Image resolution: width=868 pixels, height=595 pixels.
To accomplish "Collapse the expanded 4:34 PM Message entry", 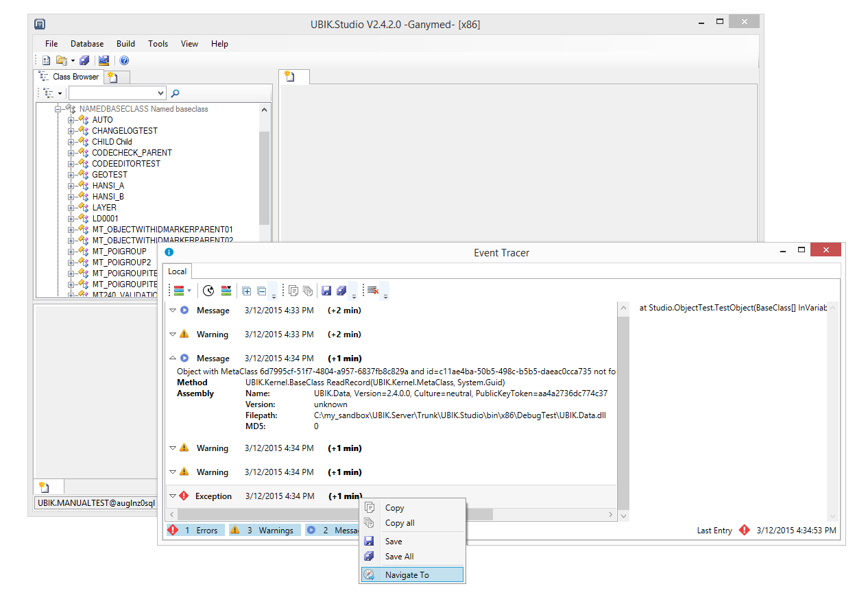I will (x=172, y=359).
